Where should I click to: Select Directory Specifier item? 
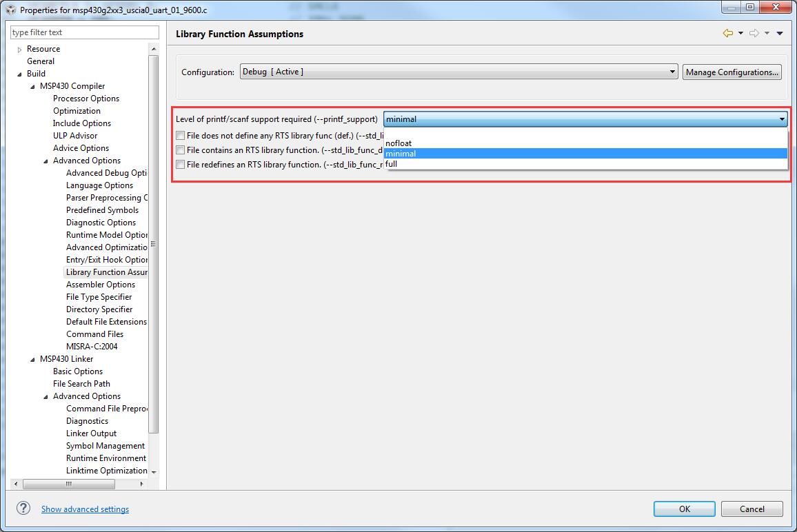[x=99, y=309]
